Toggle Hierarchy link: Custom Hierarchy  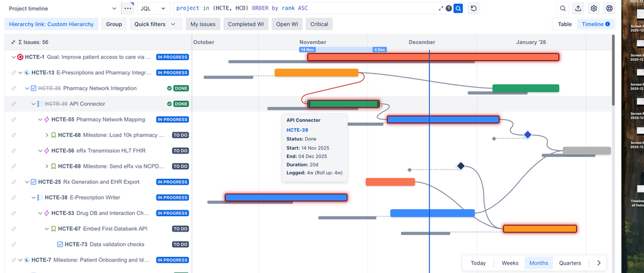52,25
